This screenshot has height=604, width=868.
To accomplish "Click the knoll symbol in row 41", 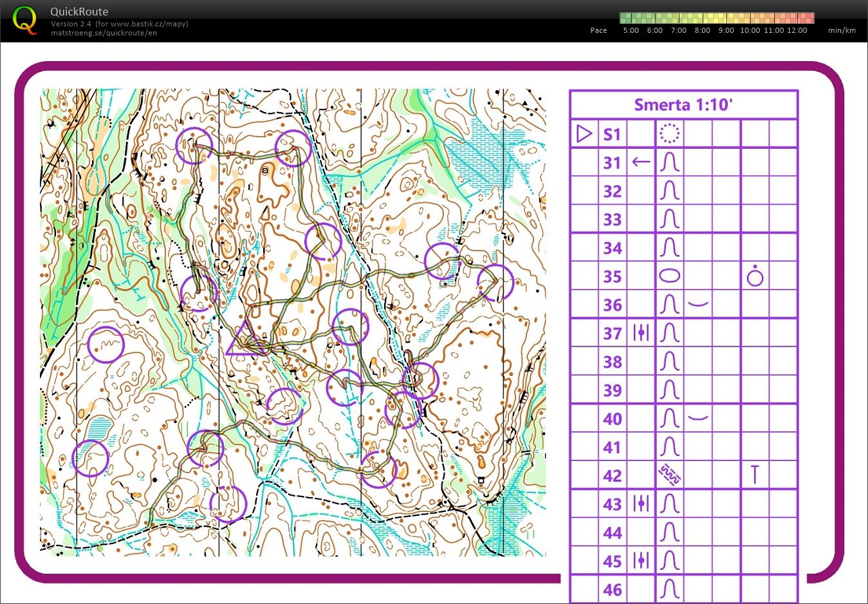I will tap(669, 447).
